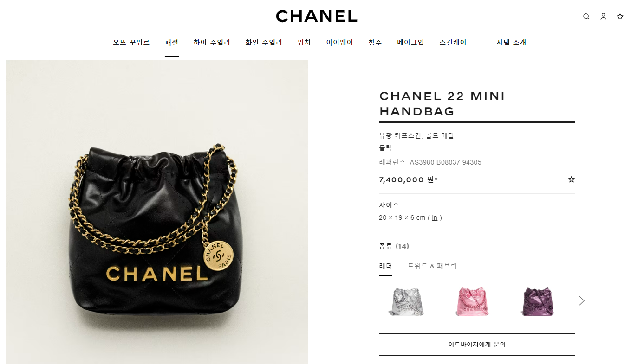Select the silver bag variation thumbnail
The image size is (631, 364).
coord(406,302)
